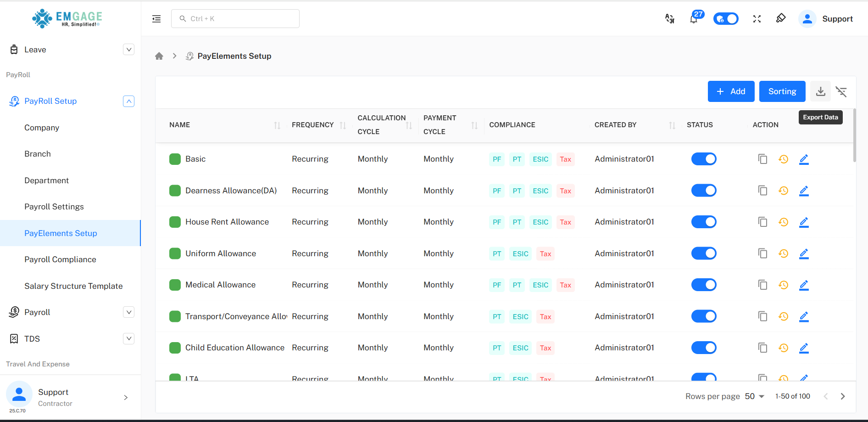Disable the Basic pay element status
868x422 pixels.
(703, 159)
